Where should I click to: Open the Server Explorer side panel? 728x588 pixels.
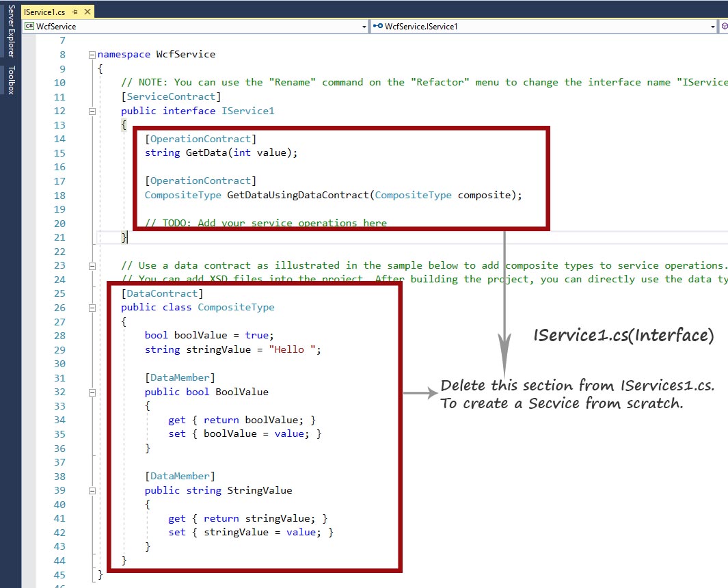[11, 31]
